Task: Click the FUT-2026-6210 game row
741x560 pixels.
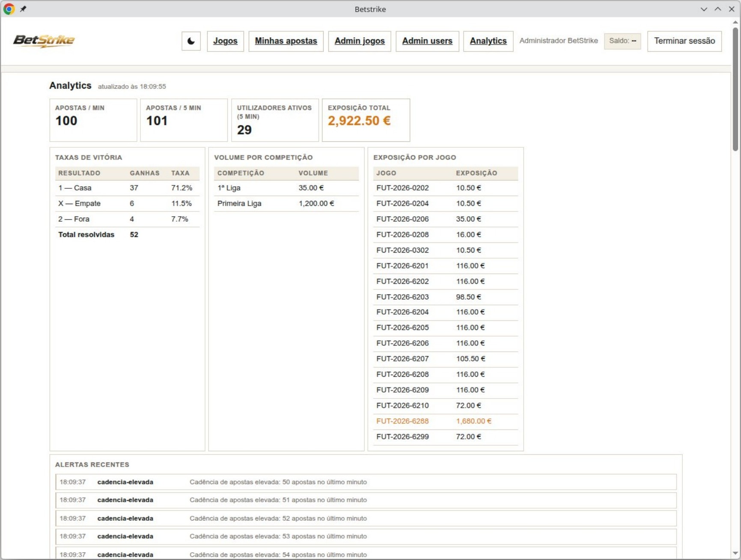Action: (446, 405)
